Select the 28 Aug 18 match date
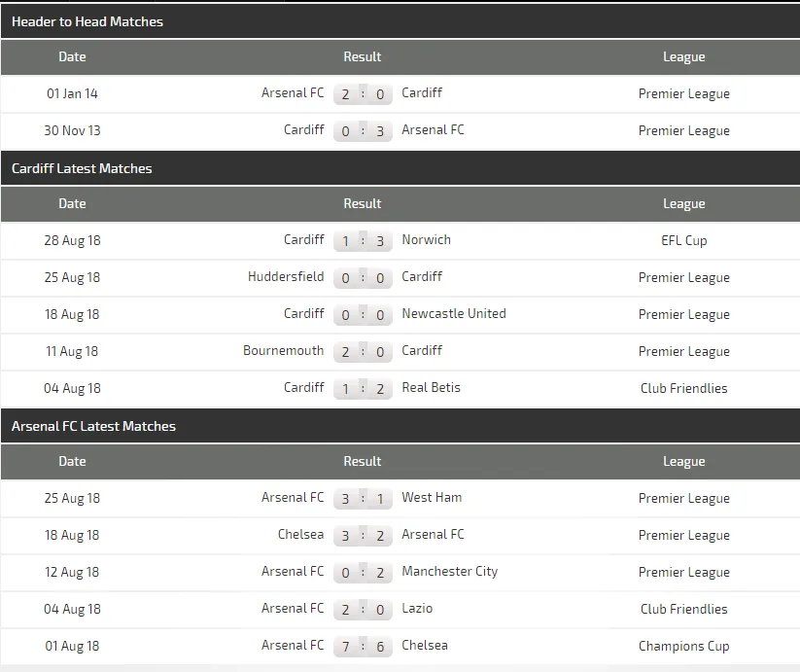The height and width of the screenshot is (672, 800). coord(72,240)
